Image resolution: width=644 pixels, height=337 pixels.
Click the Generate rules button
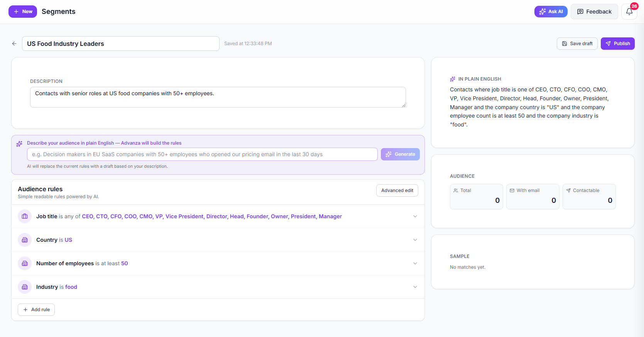[x=400, y=154]
